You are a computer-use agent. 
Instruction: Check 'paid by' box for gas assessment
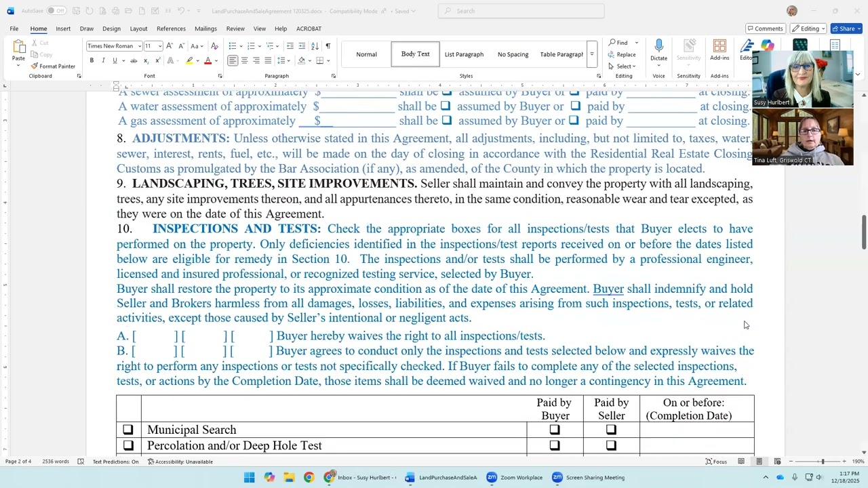pos(574,121)
